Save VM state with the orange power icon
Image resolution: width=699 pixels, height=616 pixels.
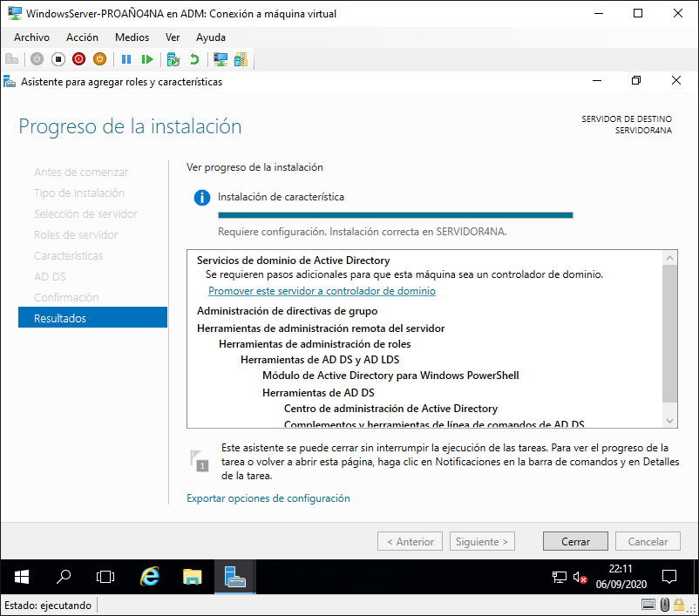(x=100, y=59)
